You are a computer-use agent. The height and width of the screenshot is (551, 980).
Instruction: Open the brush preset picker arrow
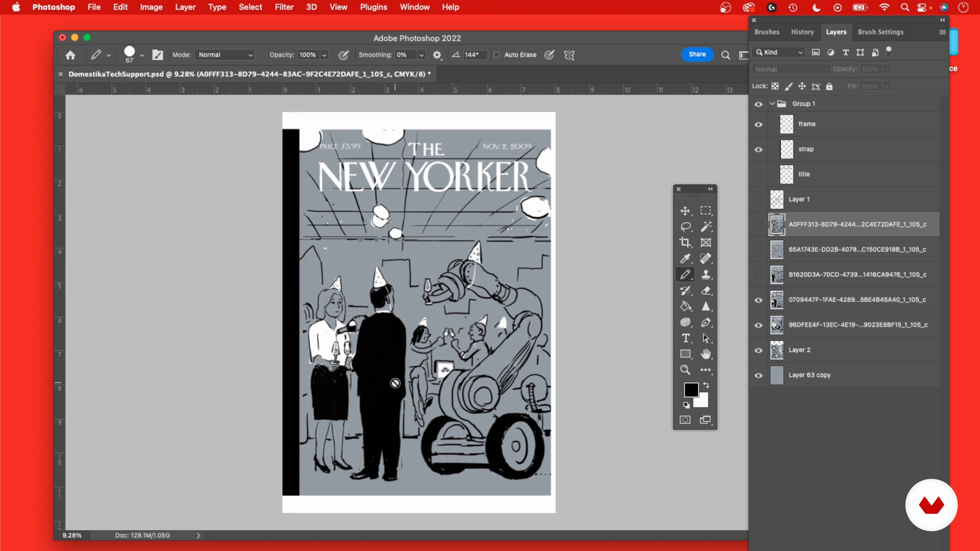pos(142,56)
